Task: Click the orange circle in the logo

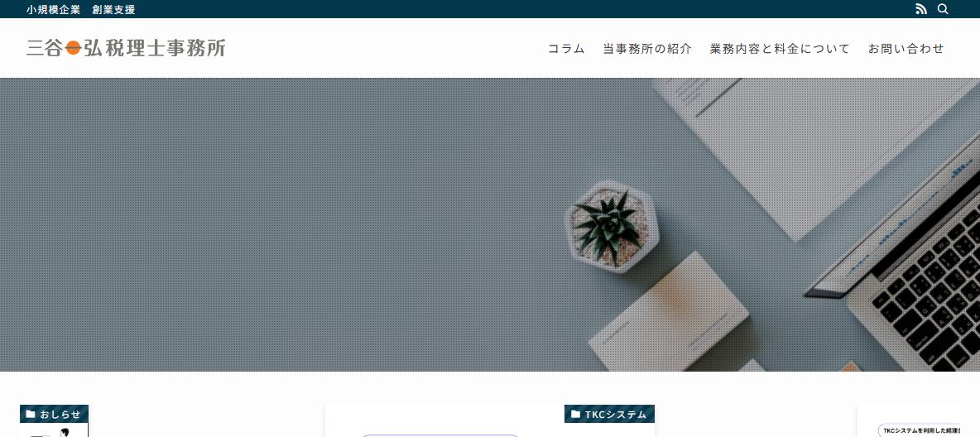Action: click(x=73, y=47)
